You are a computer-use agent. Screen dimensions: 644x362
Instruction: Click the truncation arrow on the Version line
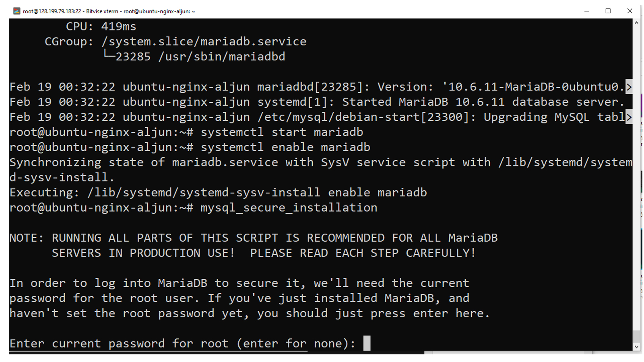pyautogui.click(x=629, y=87)
